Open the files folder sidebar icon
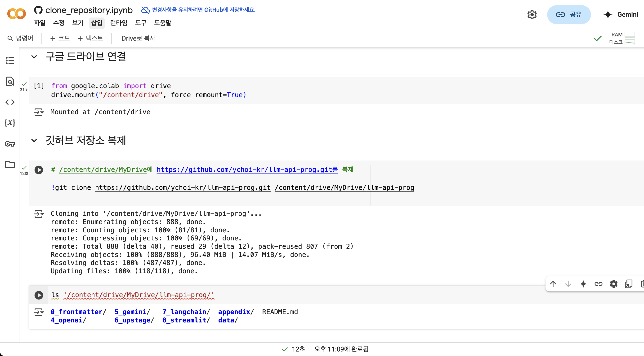The width and height of the screenshot is (644, 356). coord(10,165)
